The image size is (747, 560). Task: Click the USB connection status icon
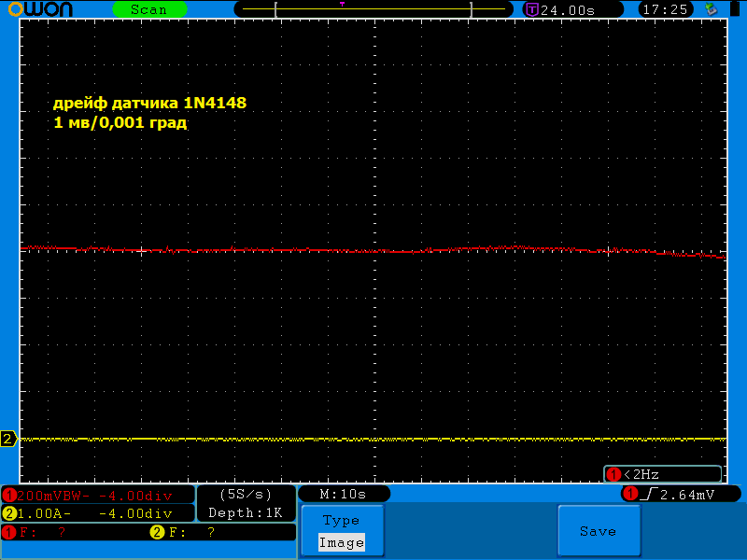coord(712,9)
